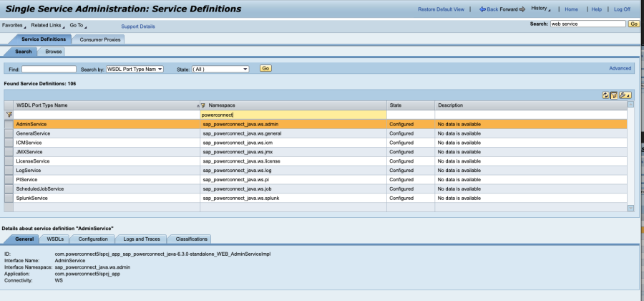Select the GeneralService row selector
The image size is (644, 301).
(9, 133)
